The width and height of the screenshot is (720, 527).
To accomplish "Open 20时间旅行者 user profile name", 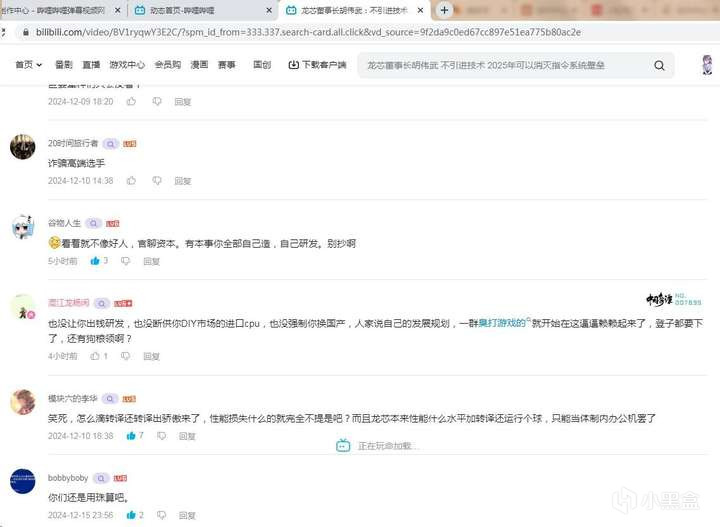I will tap(73, 144).
